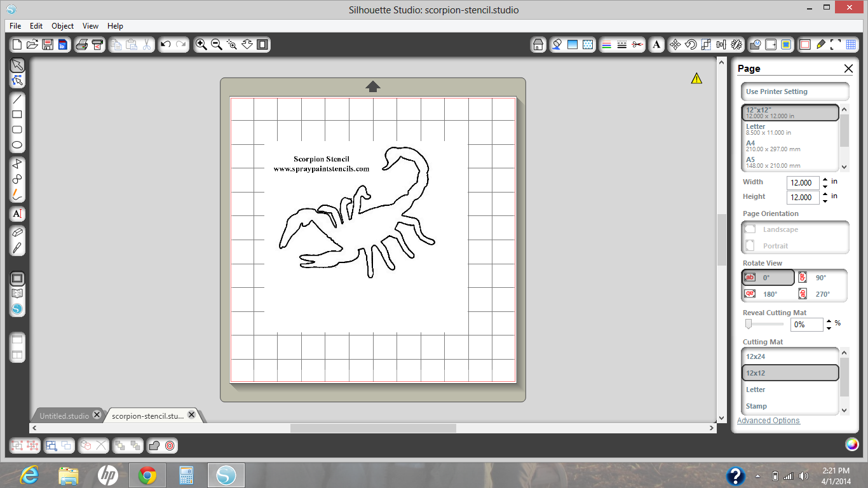Select the Eraser tool
This screenshot has height=488, width=868.
[17, 233]
